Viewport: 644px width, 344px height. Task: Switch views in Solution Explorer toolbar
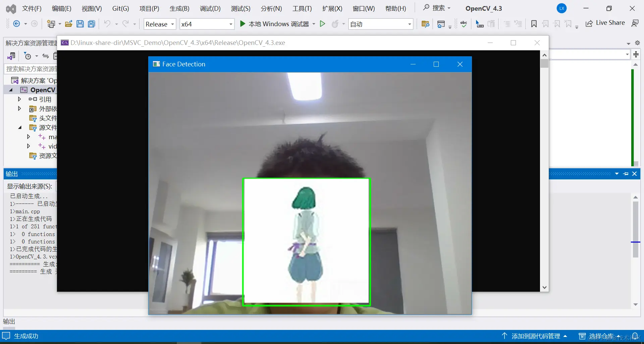tap(11, 56)
